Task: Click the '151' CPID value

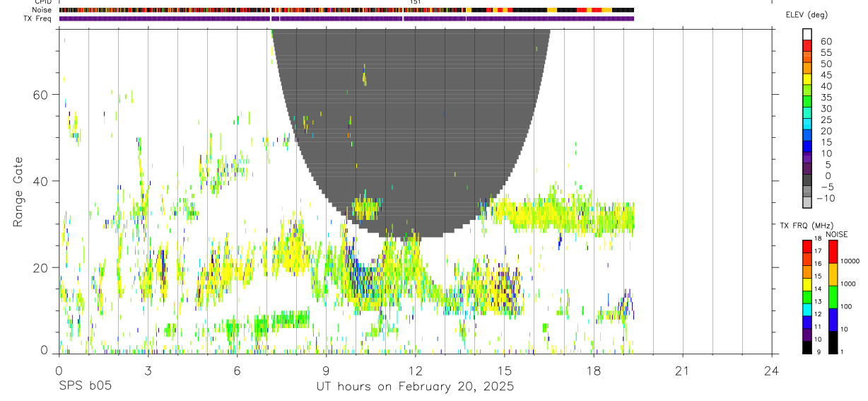Action: [x=416, y=2]
